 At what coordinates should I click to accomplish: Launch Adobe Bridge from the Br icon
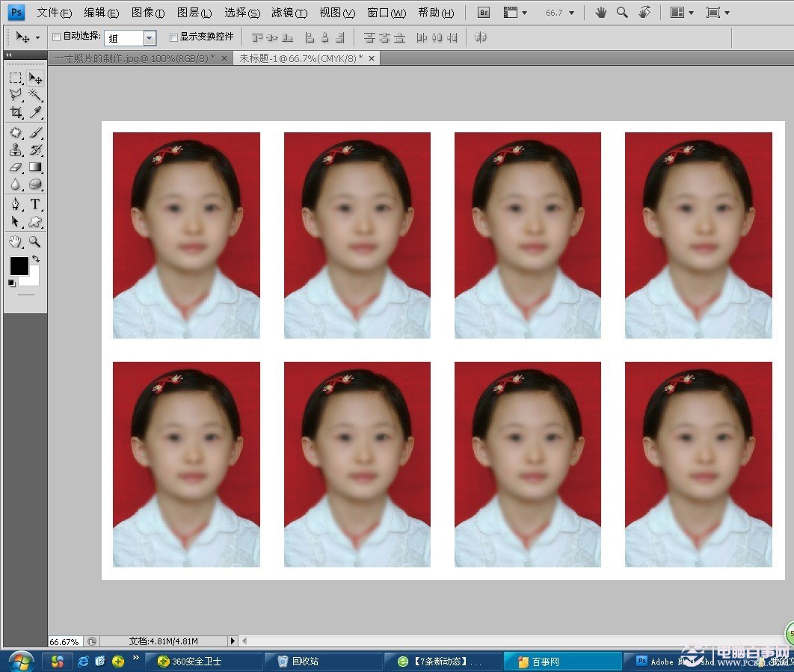(484, 13)
